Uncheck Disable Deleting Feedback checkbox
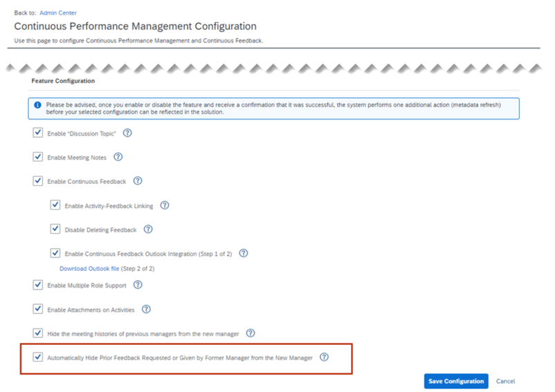555x392 pixels. 55,230
